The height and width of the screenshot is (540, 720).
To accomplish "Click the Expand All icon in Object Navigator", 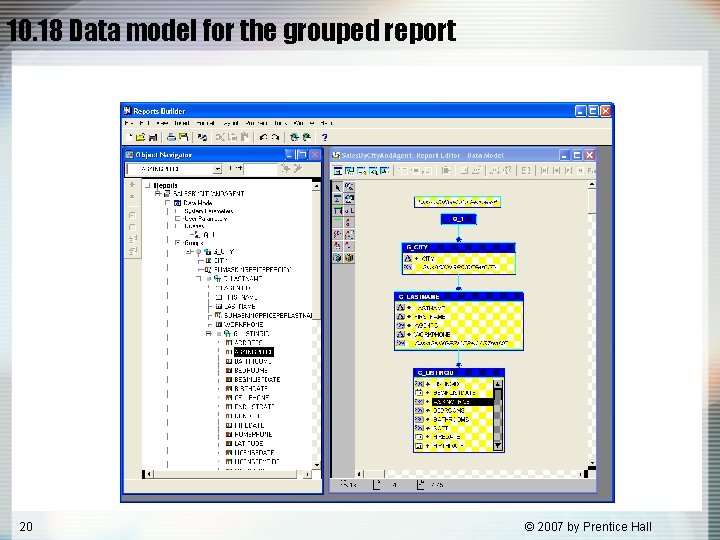I will [x=132, y=239].
